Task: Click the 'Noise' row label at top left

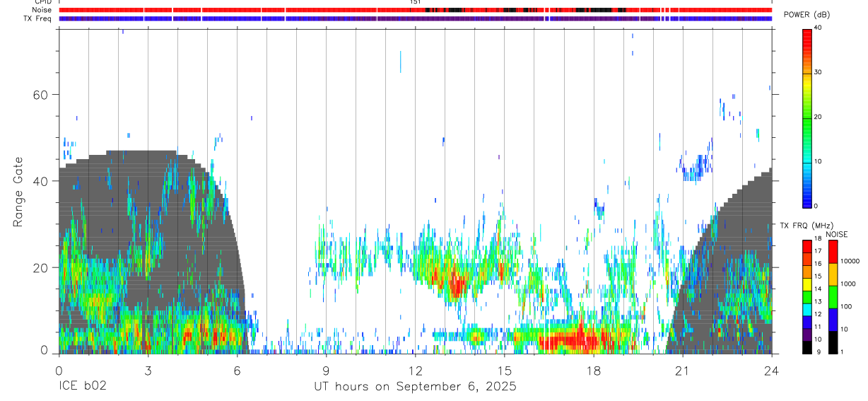Action: click(x=43, y=10)
